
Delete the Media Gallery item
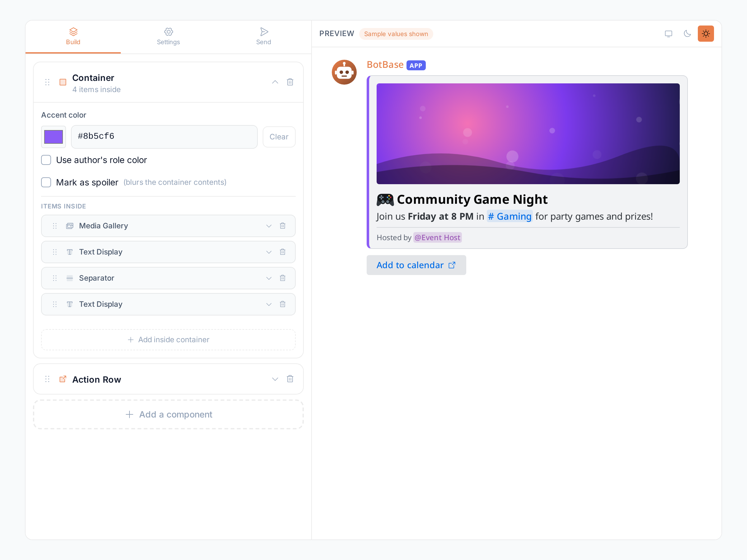pos(282,226)
